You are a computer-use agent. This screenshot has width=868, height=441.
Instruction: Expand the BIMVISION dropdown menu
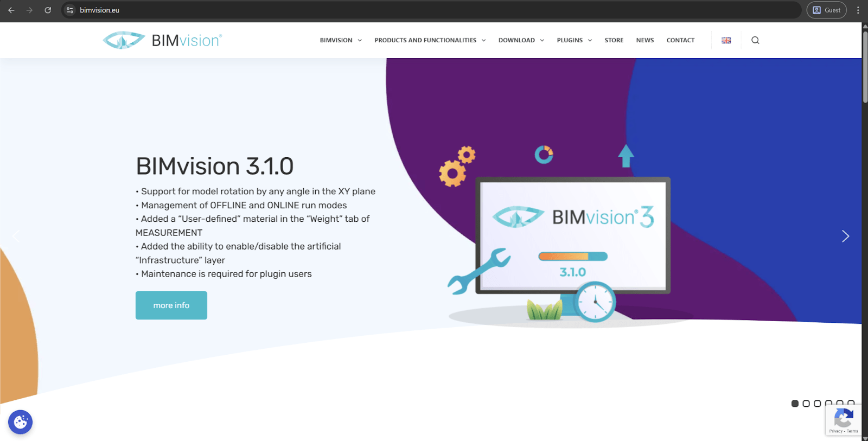click(x=340, y=40)
